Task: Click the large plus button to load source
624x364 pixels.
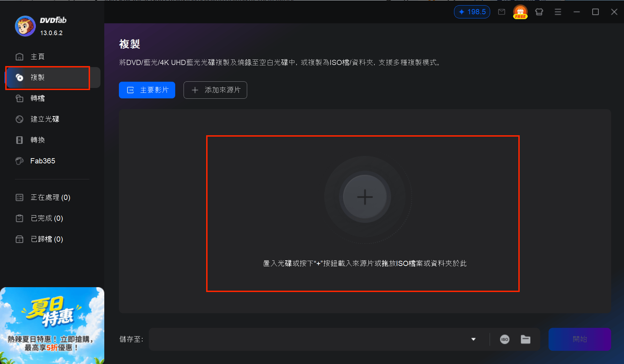Action: point(365,197)
